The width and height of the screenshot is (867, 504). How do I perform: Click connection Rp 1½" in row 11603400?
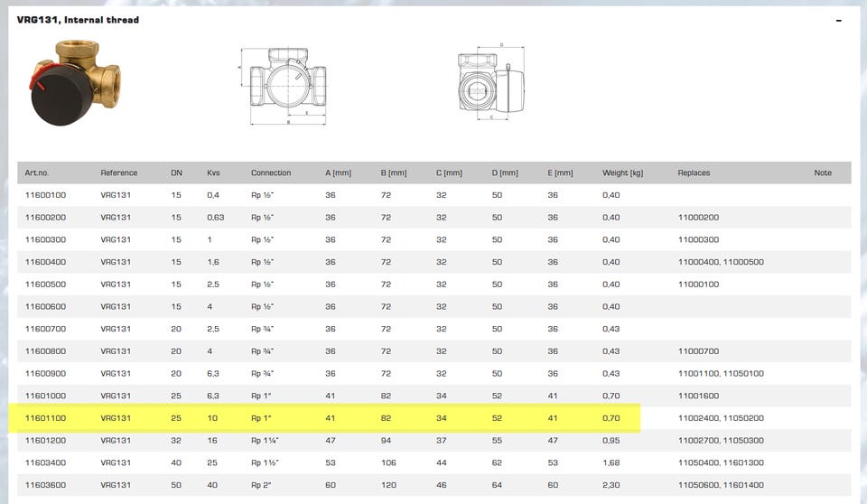(x=265, y=462)
